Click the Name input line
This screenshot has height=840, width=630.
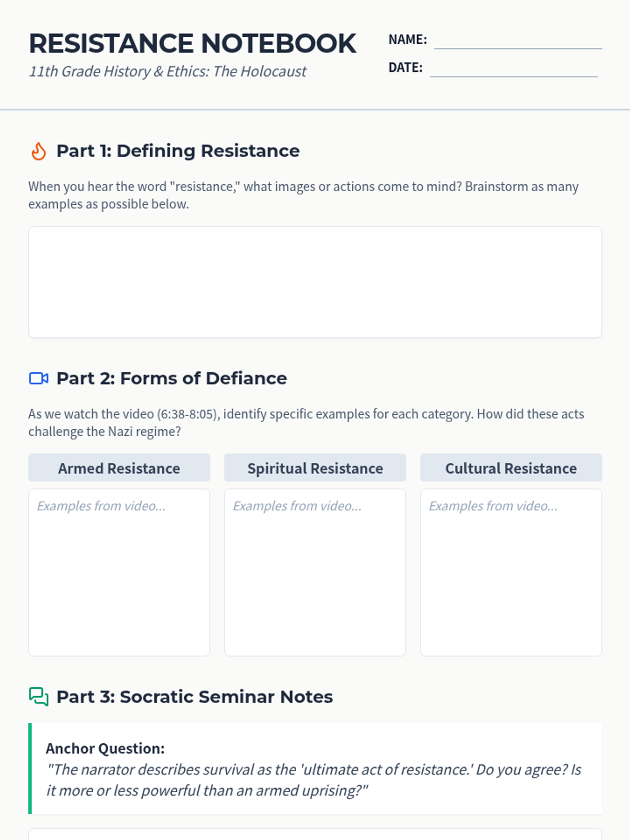click(518, 41)
